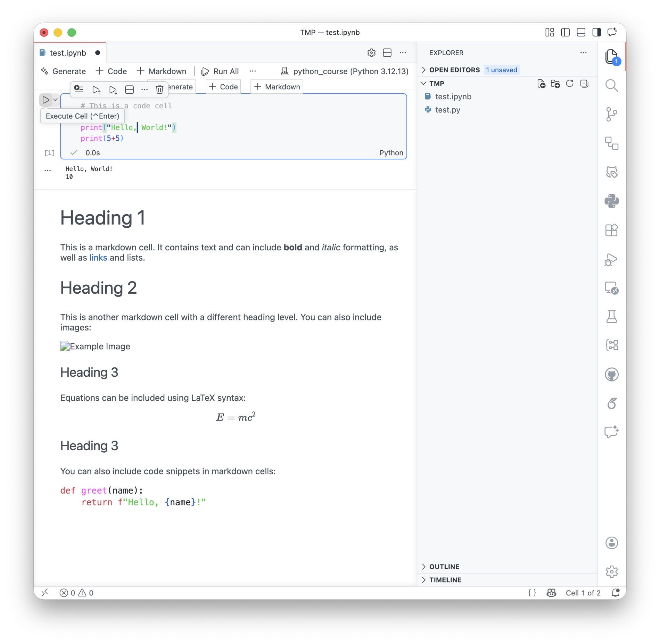Image resolution: width=660 pixels, height=644 pixels.
Task: Toggle the secondary side bar layout button
Action: (596, 32)
